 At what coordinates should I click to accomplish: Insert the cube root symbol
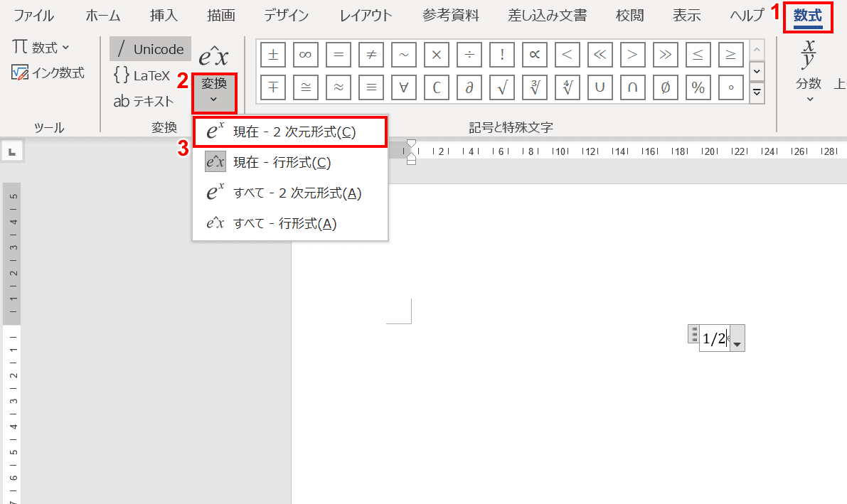[x=535, y=87]
